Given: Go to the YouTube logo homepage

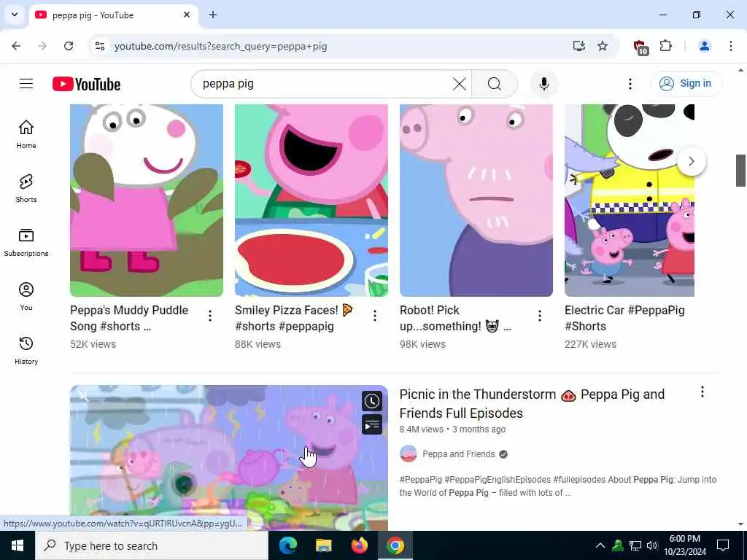Looking at the screenshot, I should pyautogui.click(x=86, y=85).
